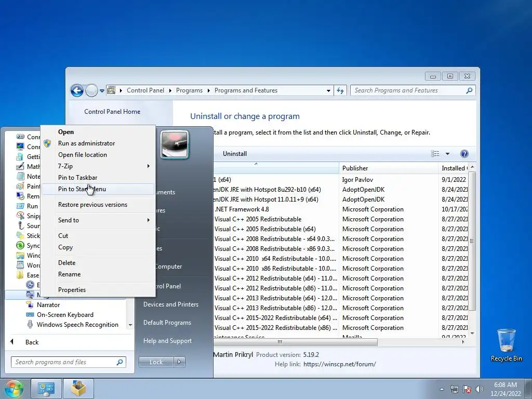Open the Recycle Bin desktop icon
Screen dimensions: 532x399
point(506,345)
